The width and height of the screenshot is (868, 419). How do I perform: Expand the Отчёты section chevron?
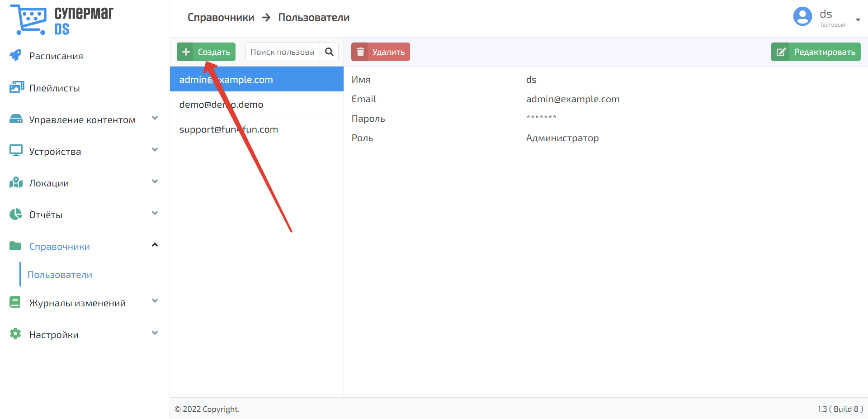[x=155, y=213]
